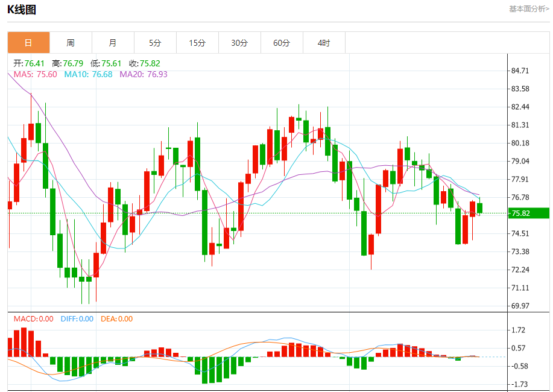Click the high price 76.79

(73, 63)
